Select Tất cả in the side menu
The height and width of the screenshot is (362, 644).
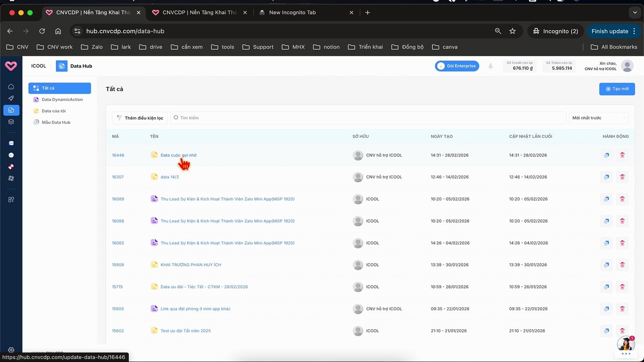[60, 88]
